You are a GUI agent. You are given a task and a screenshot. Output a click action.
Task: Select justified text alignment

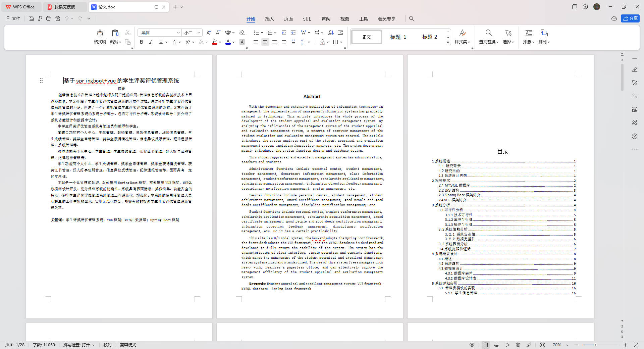point(284,42)
